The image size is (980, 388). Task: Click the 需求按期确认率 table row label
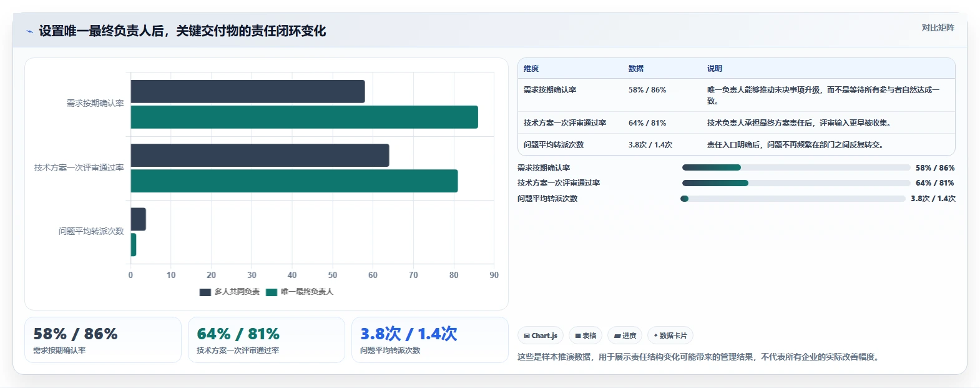(x=550, y=90)
